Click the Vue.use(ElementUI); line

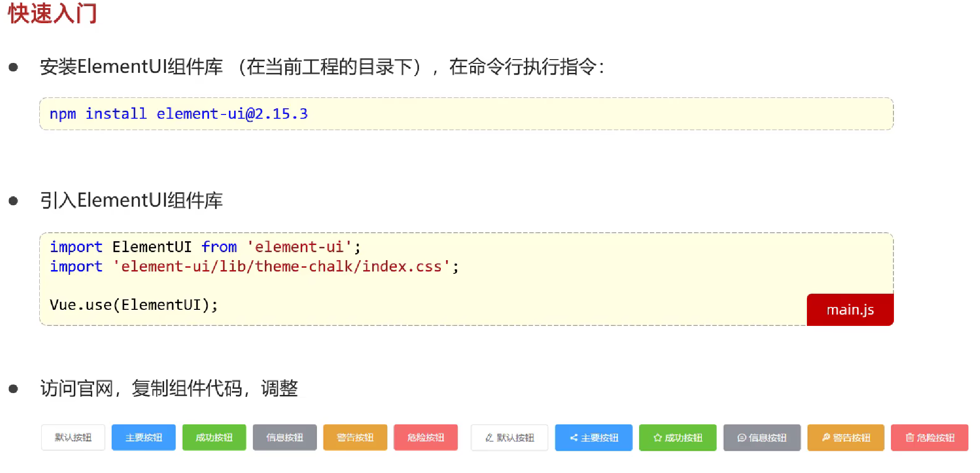click(134, 305)
